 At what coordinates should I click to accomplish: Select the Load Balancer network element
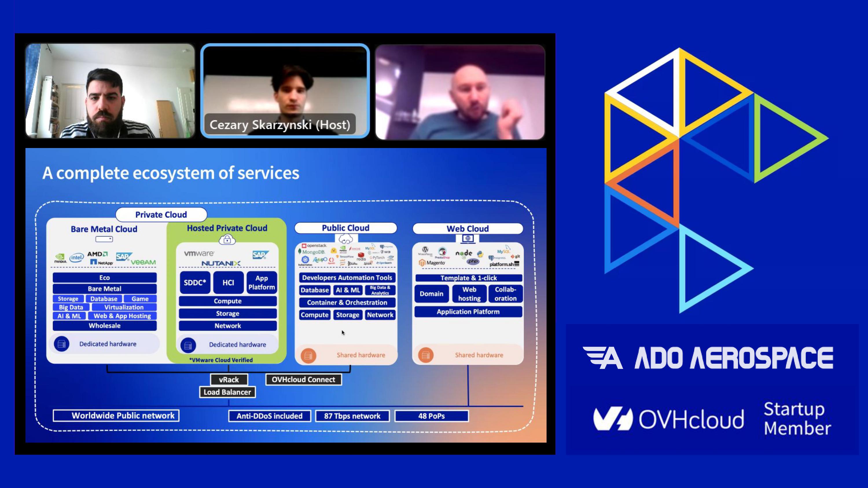(227, 392)
